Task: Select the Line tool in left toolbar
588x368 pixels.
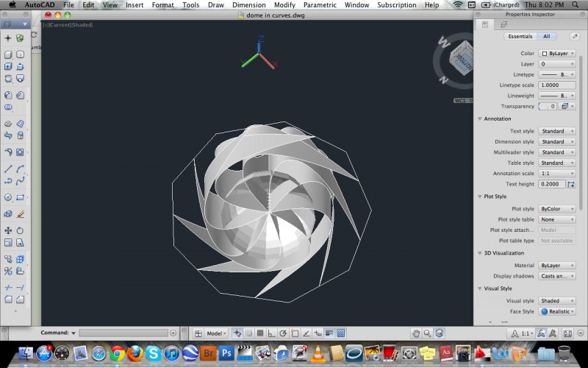Action: pos(8,168)
